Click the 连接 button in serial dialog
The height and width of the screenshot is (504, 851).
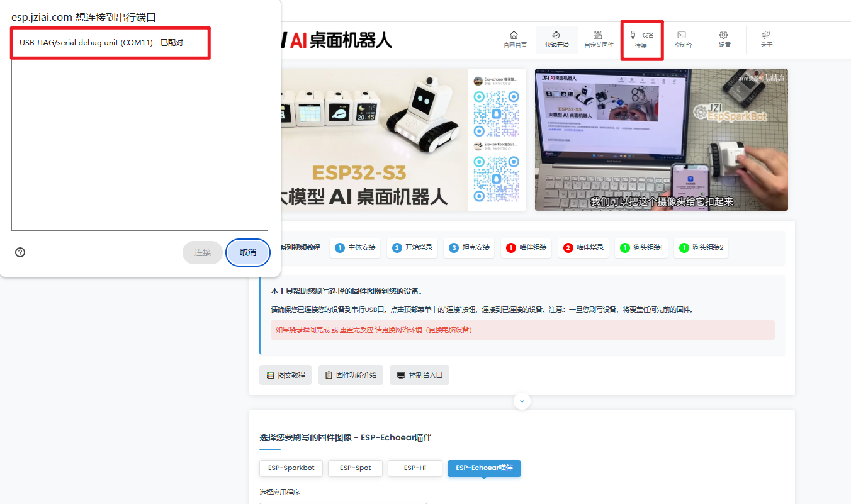[203, 252]
